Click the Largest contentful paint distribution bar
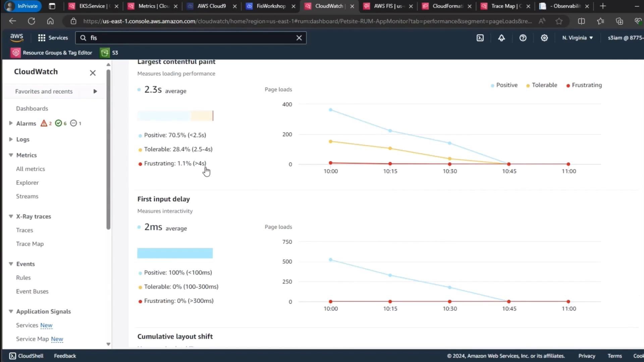The image size is (644, 362). click(x=175, y=116)
